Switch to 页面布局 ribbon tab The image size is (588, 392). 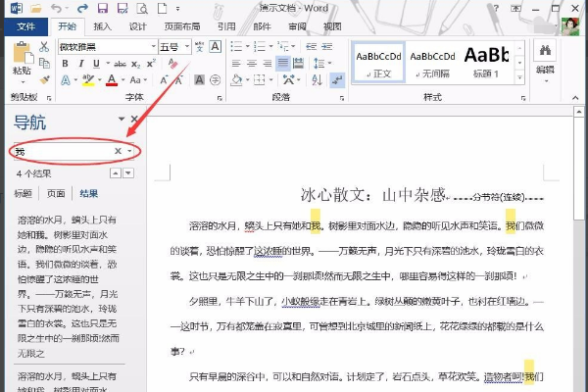click(182, 26)
